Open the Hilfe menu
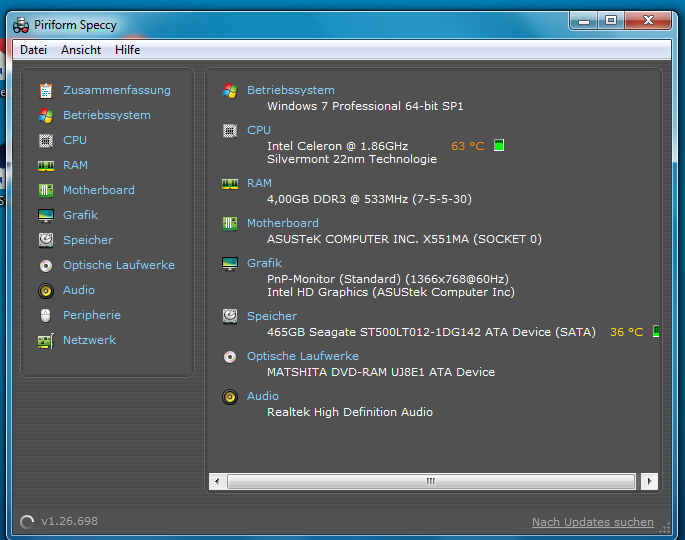Screen dimensions: 685x540 click(127, 50)
